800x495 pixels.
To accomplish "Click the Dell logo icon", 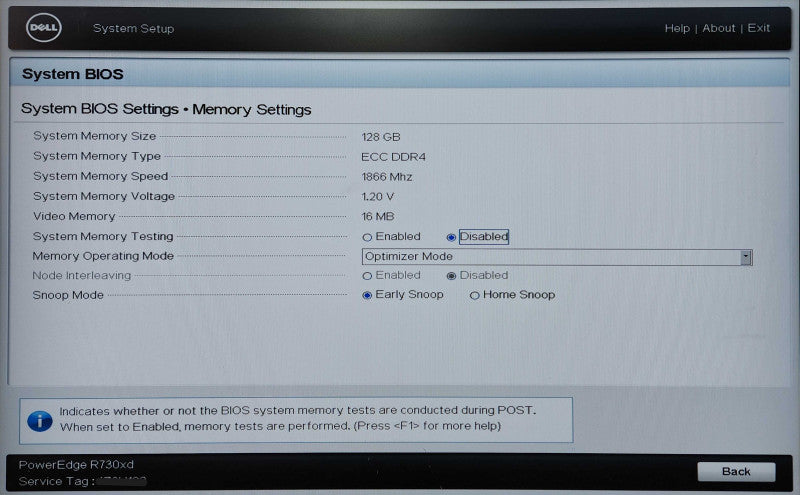I will 44,28.
